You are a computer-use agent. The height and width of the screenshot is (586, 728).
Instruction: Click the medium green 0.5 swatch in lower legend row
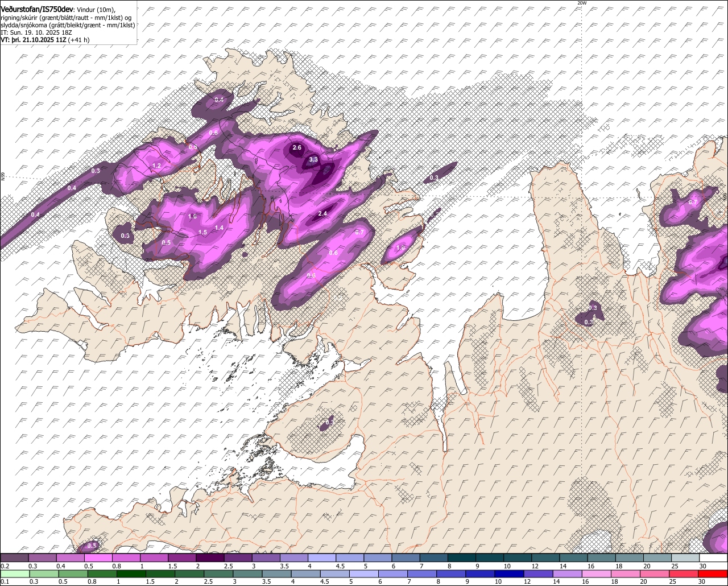(73, 573)
